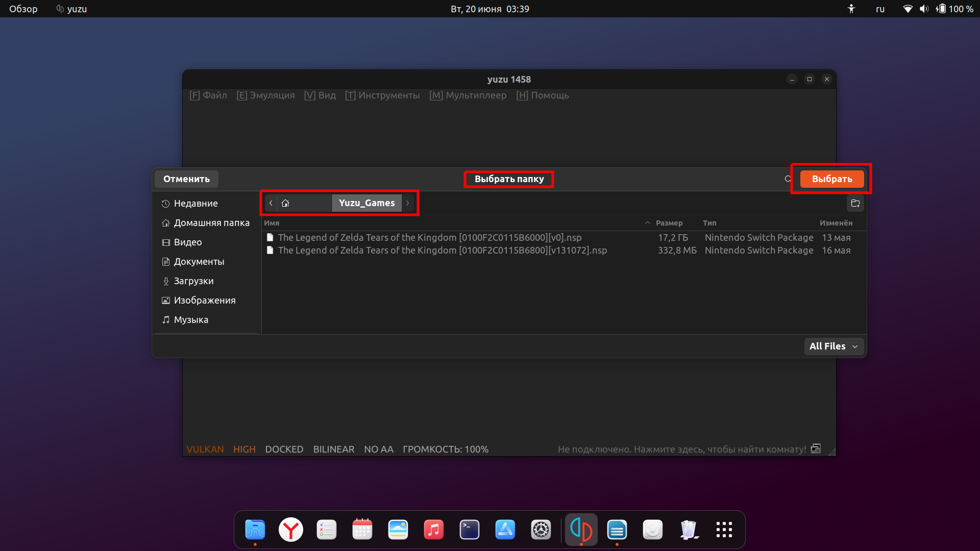Click the Отменить button
The width and height of the screenshot is (980, 551).
[x=186, y=179]
